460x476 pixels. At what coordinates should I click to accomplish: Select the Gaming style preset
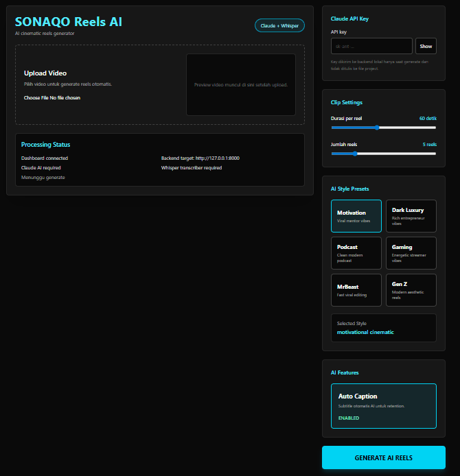coord(411,253)
